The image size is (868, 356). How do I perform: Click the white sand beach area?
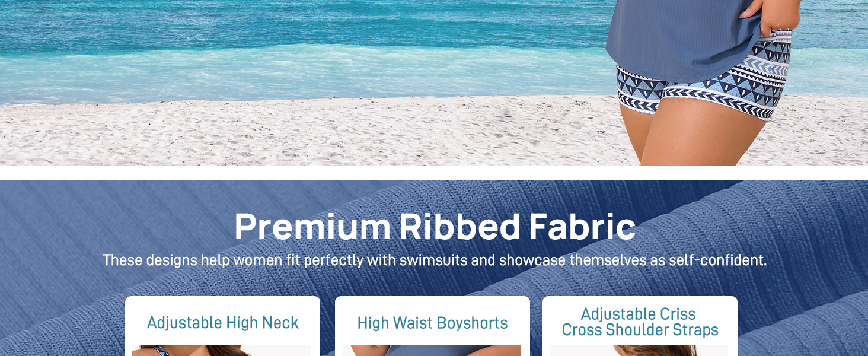(296, 133)
